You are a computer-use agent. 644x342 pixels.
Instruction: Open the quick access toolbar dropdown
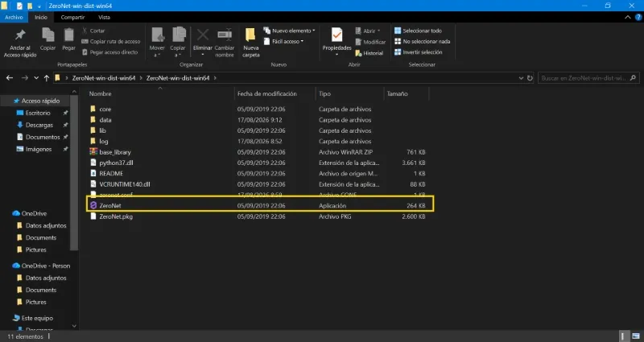[39, 6]
